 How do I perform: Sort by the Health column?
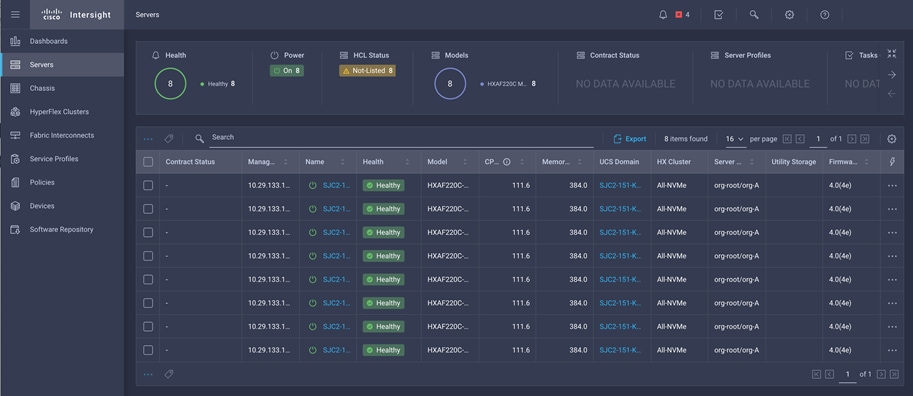click(407, 162)
